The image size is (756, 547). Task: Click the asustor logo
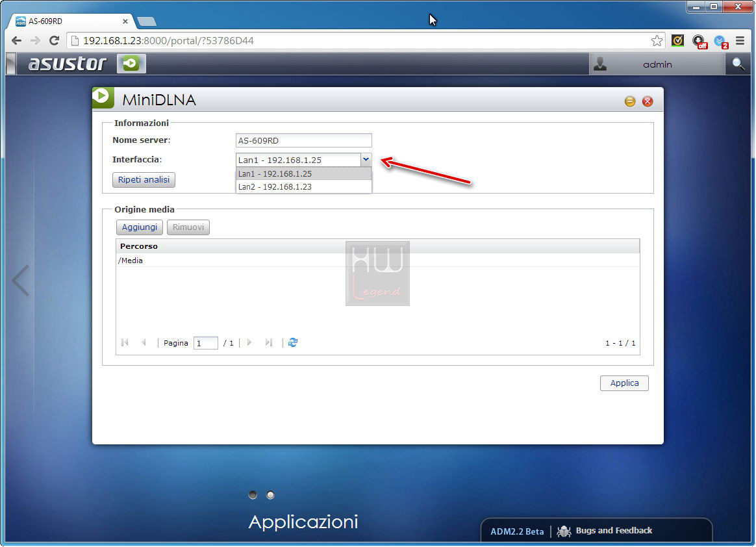(x=67, y=63)
